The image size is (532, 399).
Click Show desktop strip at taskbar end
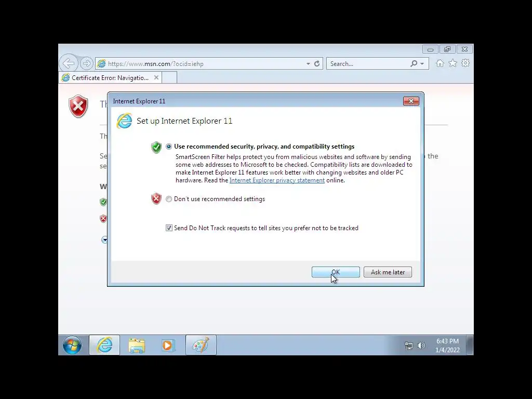pos(470,345)
